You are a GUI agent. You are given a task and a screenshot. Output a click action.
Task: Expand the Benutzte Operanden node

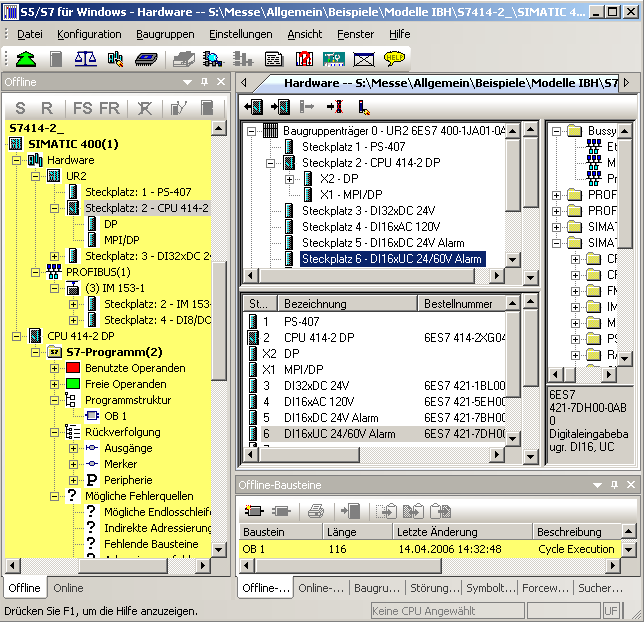click(x=54, y=368)
